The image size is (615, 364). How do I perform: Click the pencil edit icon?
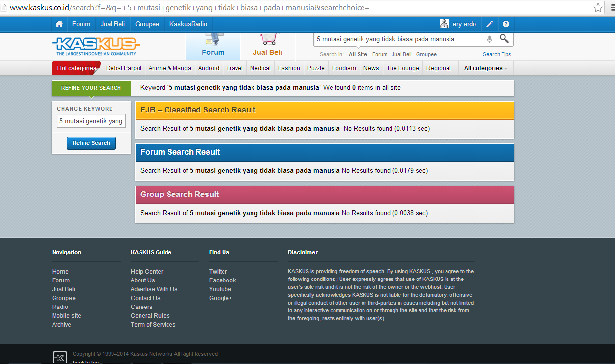pos(490,24)
